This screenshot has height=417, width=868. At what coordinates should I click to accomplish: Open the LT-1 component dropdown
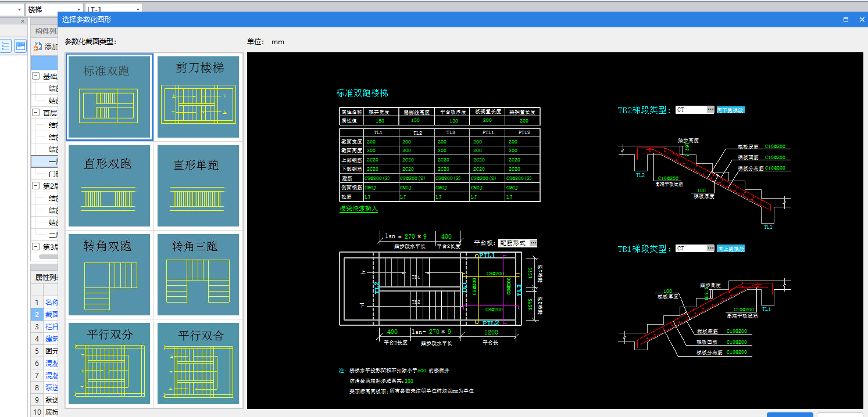coord(138,9)
